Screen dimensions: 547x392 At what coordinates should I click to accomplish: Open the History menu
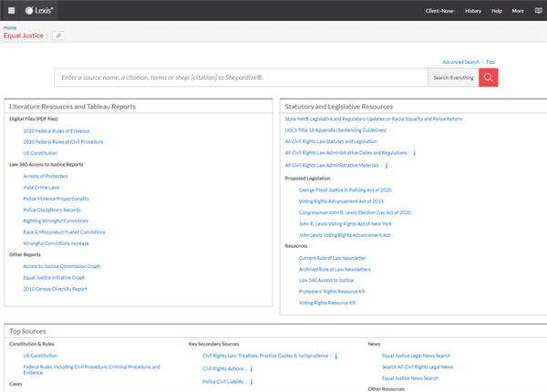472,11
